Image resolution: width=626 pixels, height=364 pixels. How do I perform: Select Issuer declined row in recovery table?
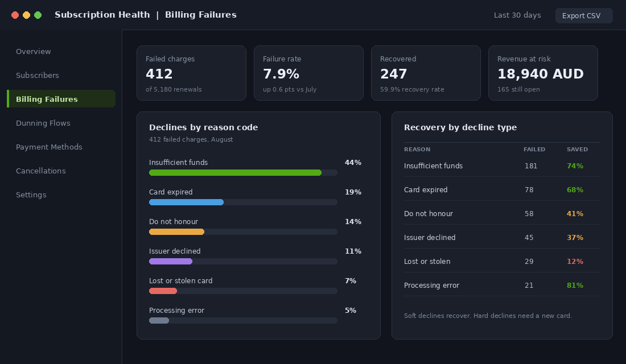[x=502, y=238]
